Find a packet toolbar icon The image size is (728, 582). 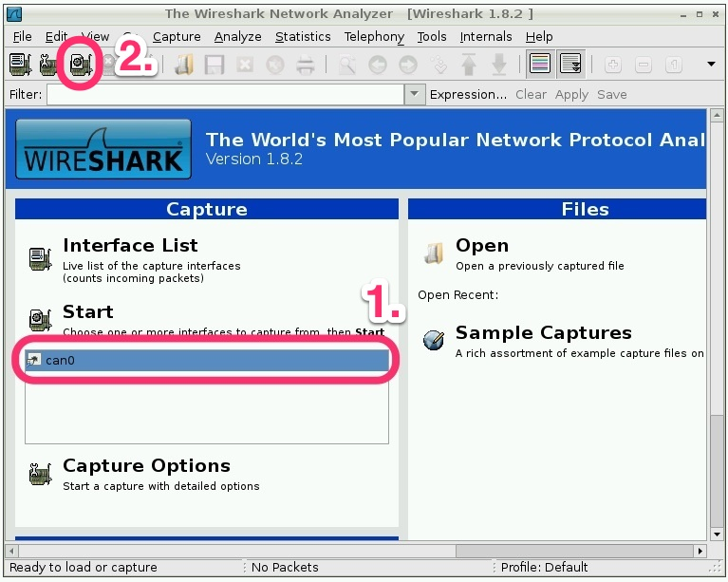pos(346,65)
